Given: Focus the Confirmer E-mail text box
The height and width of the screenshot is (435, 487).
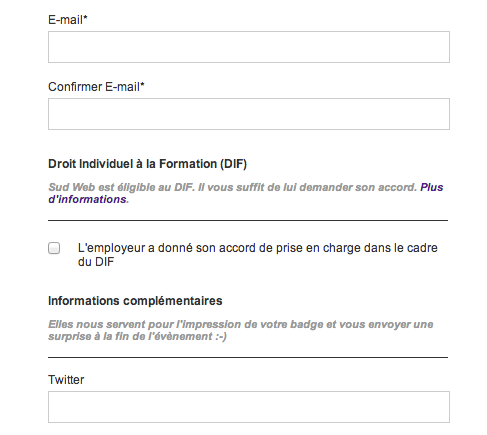Looking at the screenshot, I should coord(249,114).
